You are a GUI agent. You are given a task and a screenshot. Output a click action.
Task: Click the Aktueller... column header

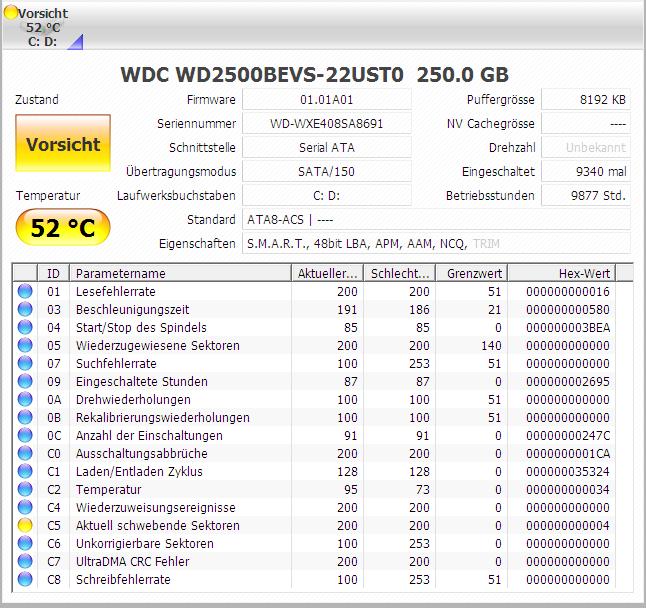(328, 273)
